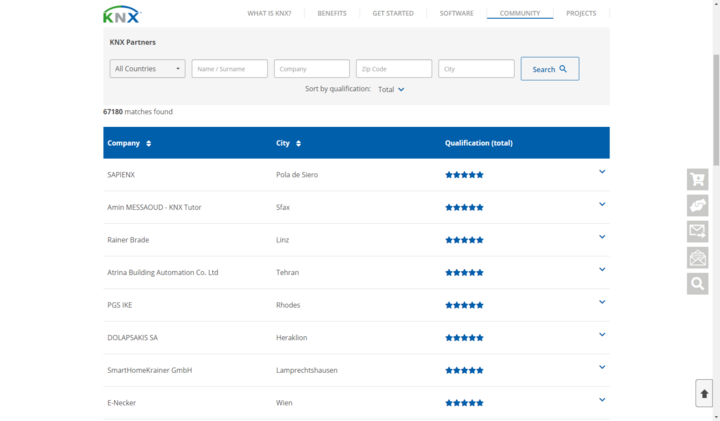Click the handshake sidebar icon

tap(698, 205)
